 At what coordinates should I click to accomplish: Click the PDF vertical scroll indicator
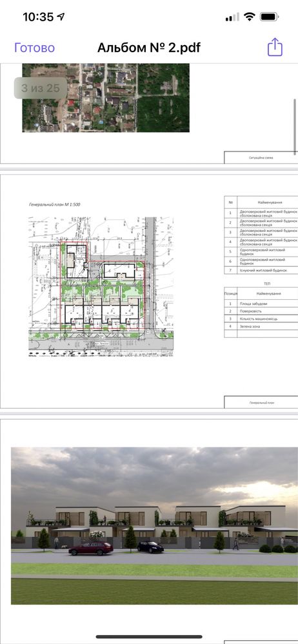295,126
